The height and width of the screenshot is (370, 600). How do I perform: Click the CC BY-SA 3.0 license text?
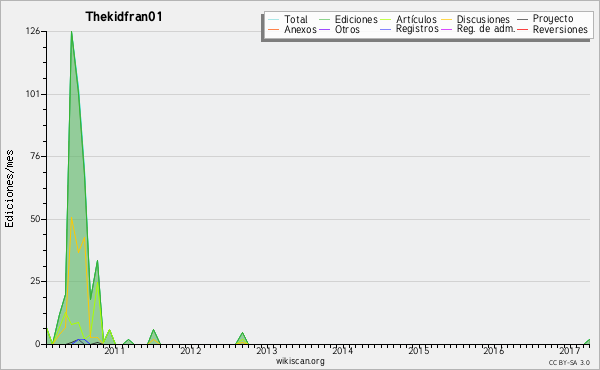point(569,362)
